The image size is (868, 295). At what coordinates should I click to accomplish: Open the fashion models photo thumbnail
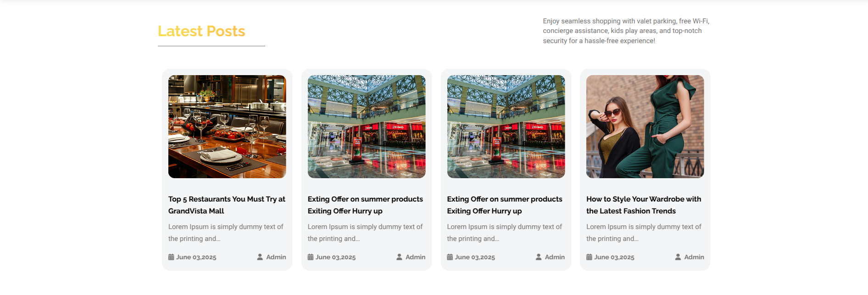coord(645,126)
